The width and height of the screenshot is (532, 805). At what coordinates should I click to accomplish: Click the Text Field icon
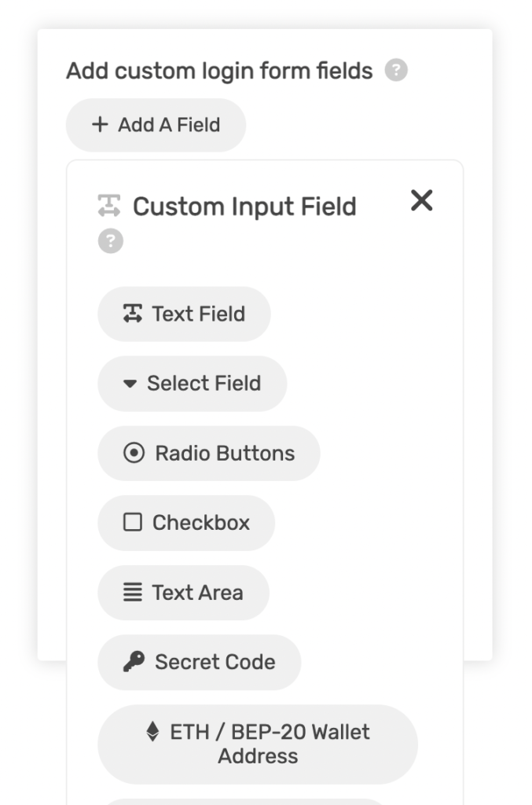pos(132,314)
